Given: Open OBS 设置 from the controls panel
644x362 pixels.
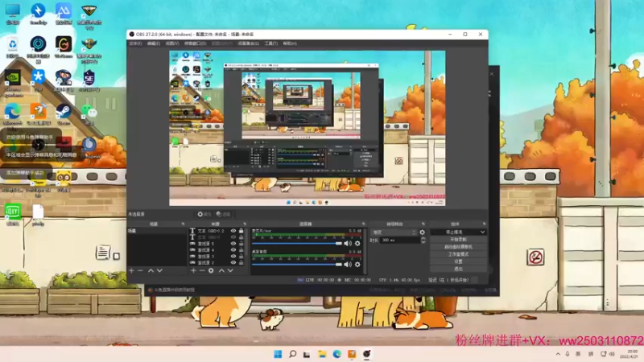Looking at the screenshot, I should (x=458, y=261).
